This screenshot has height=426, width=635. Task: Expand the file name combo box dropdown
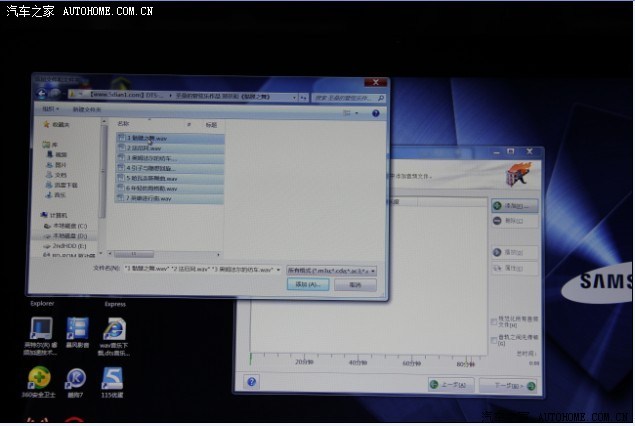[278, 270]
